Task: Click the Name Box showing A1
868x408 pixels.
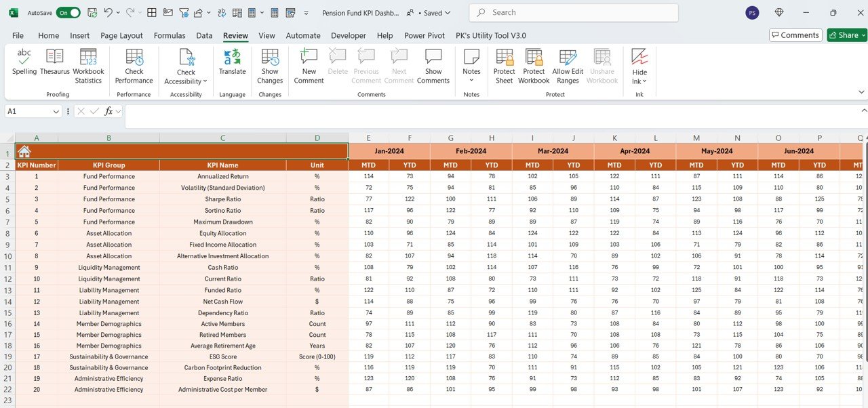Action: point(27,111)
